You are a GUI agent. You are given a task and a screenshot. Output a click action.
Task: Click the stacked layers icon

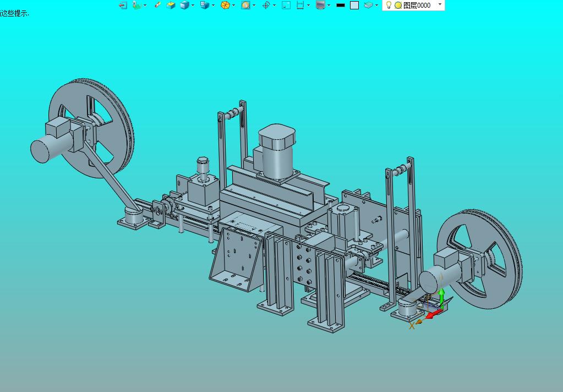368,5
